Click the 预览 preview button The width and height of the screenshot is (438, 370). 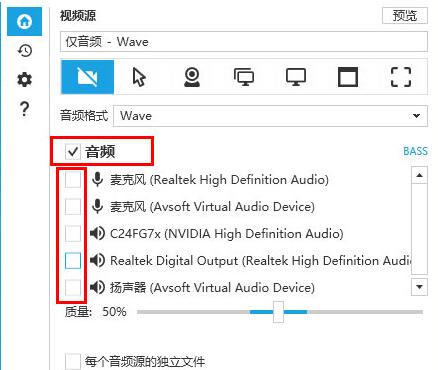coord(405,15)
